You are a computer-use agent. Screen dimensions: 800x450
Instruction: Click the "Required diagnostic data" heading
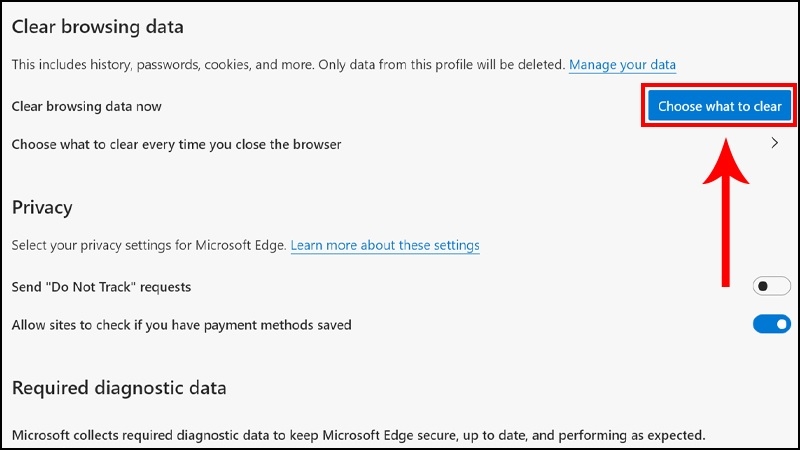pyautogui.click(x=119, y=388)
